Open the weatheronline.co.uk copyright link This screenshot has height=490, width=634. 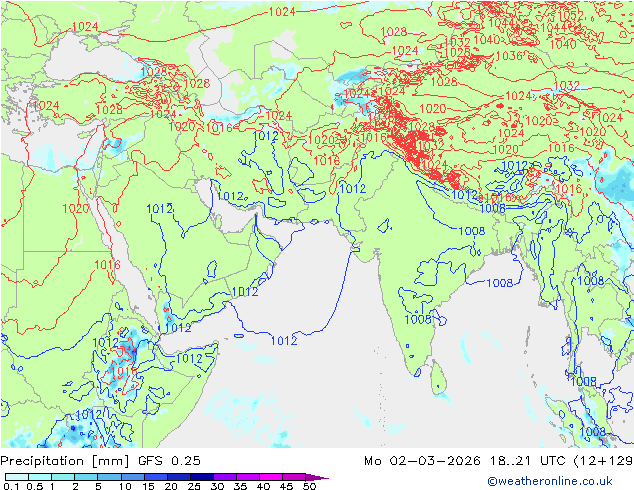tap(549, 481)
